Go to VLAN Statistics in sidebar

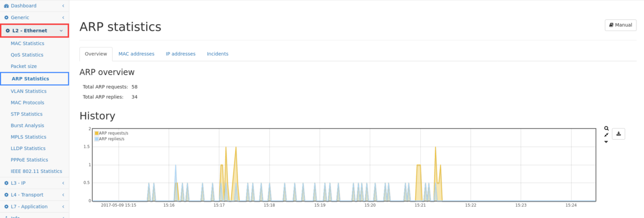[28, 91]
